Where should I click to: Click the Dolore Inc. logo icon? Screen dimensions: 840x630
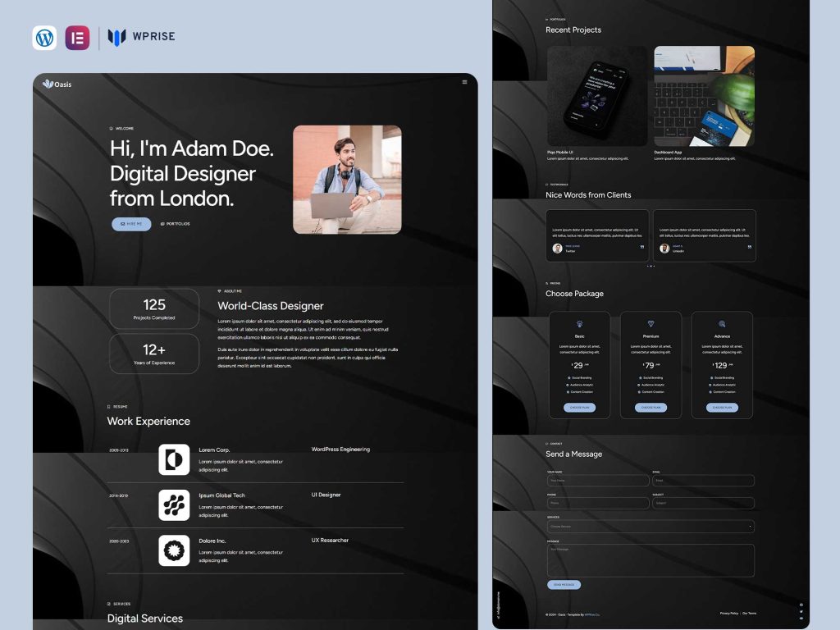pyautogui.click(x=174, y=550)
